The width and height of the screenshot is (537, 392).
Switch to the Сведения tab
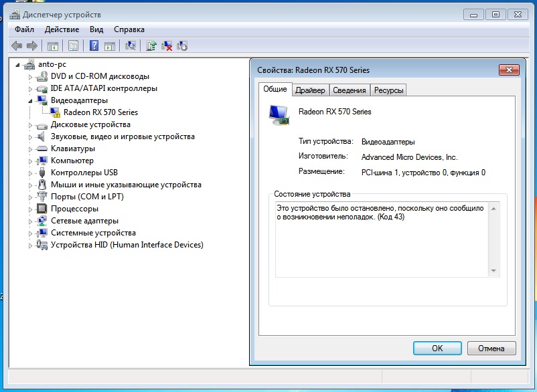(350, 90)
